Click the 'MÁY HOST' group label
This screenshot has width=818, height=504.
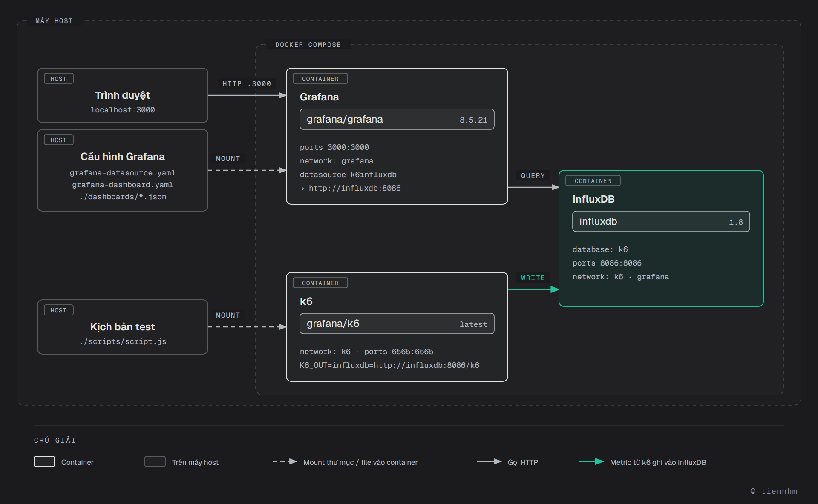(x=54, y=21)
